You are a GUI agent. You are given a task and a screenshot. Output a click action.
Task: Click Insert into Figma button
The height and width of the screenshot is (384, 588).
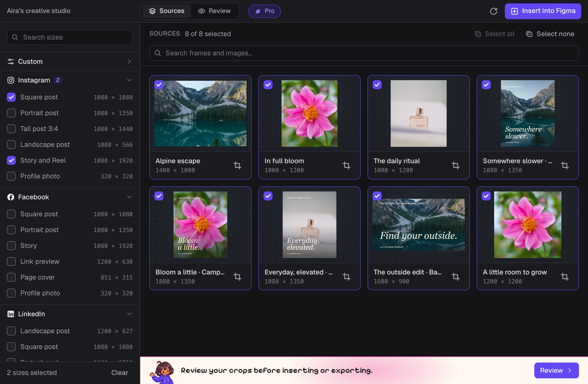click(543, 11)
